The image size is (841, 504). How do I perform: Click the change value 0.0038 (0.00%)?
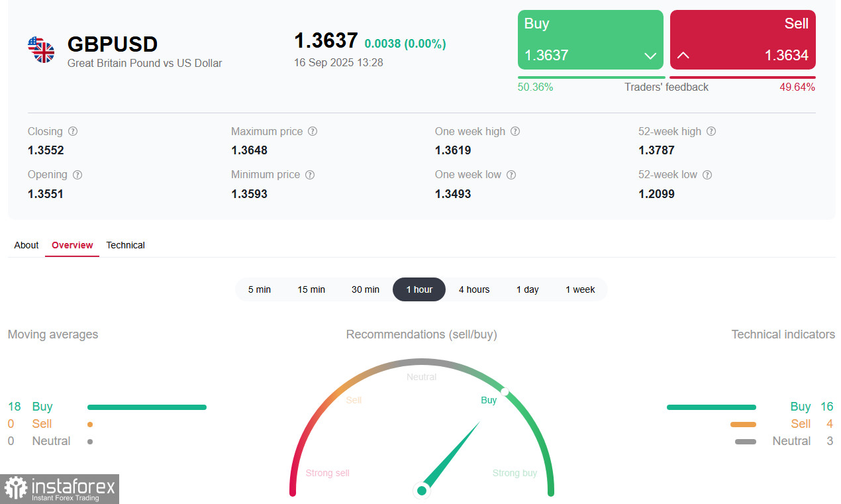pyautogui.click(x=405, y=44)
